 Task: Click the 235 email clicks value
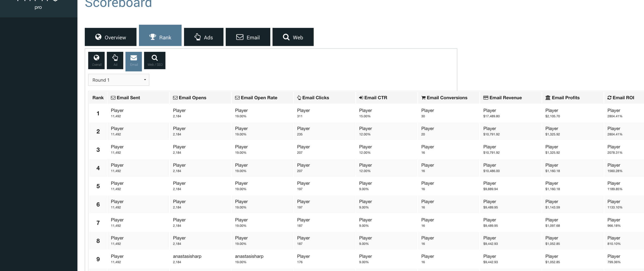300,134
